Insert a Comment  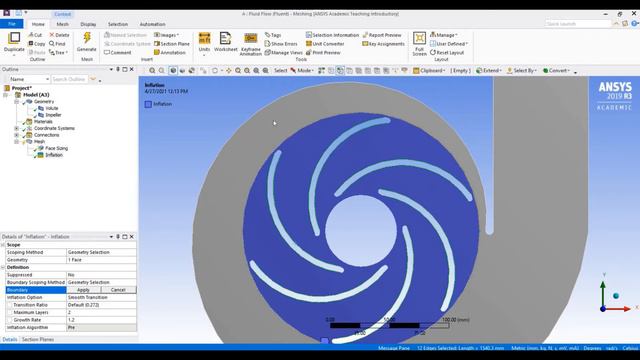point(118,53)
